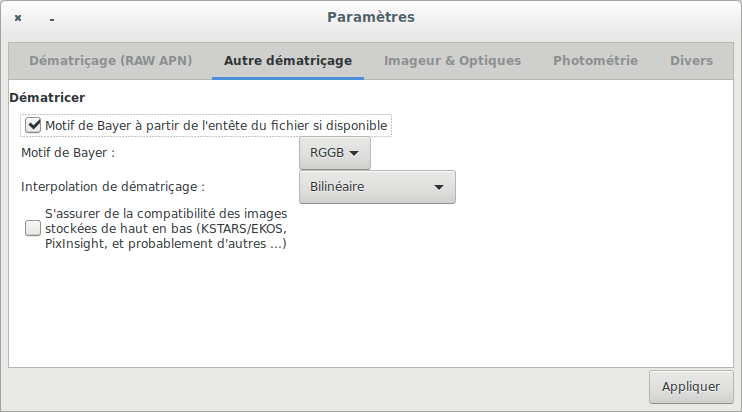Click the "Motif de Bayer :" label
The width and height of the screenshot is (742, 412).
(68, 154)
